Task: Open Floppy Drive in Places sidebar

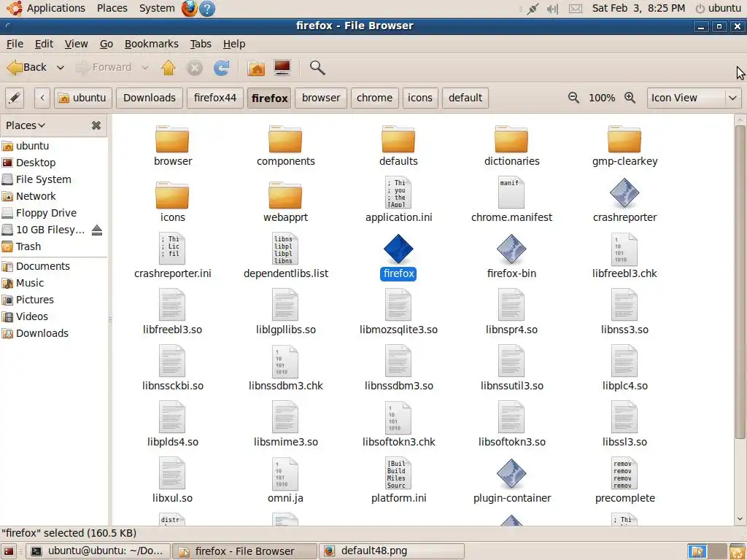Action: pos(46,213)
